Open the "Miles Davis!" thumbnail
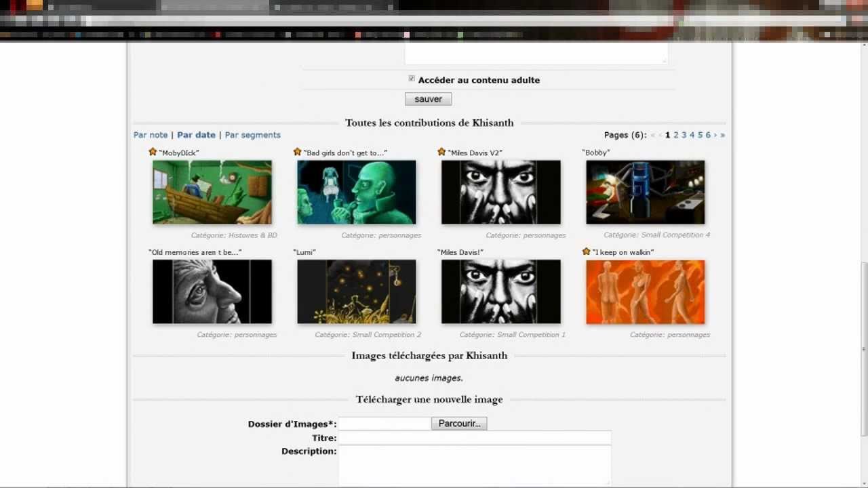The height and width of the screenshot is (488, 868). pos(501,291)
